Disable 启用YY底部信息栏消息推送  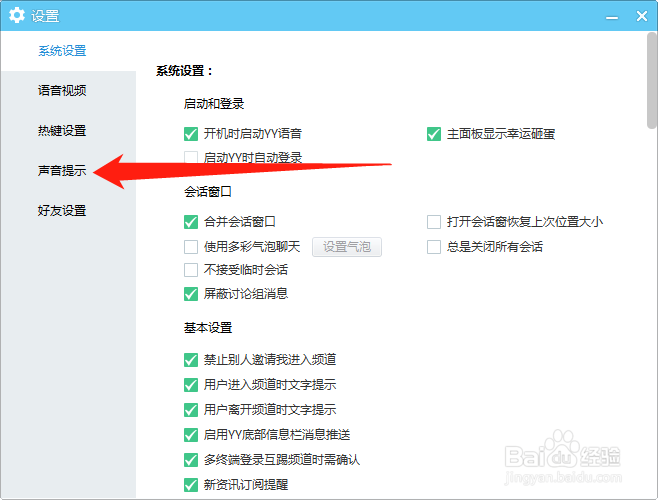(191, 435)
